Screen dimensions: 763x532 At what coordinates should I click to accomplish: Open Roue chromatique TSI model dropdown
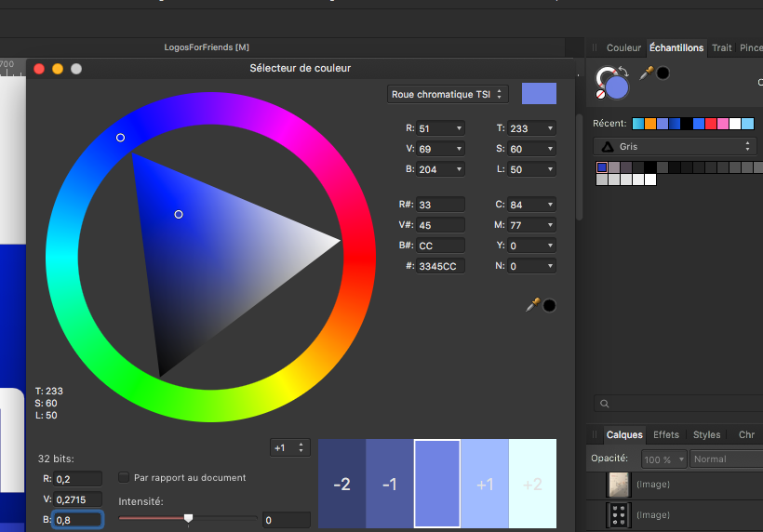pos(448,94)
